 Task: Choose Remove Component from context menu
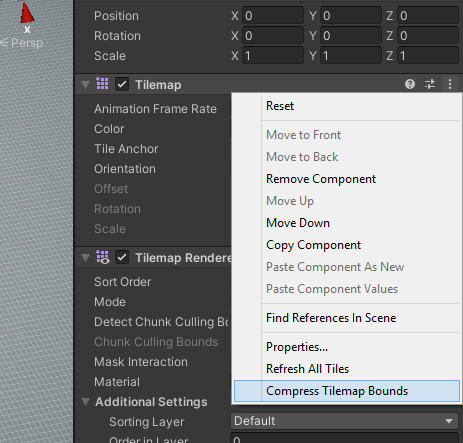(x=321, y=179)
